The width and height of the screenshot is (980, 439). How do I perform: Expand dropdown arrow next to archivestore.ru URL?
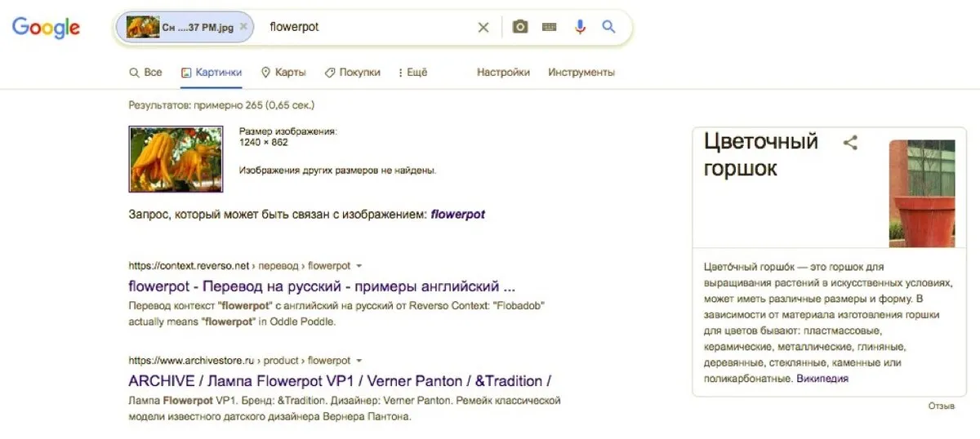[x=359, y=361]
